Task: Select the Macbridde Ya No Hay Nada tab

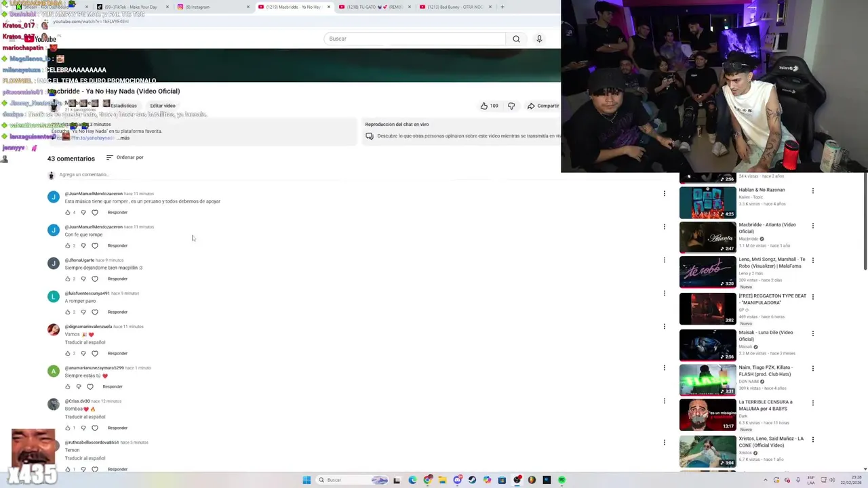Action: pos(294,7)
